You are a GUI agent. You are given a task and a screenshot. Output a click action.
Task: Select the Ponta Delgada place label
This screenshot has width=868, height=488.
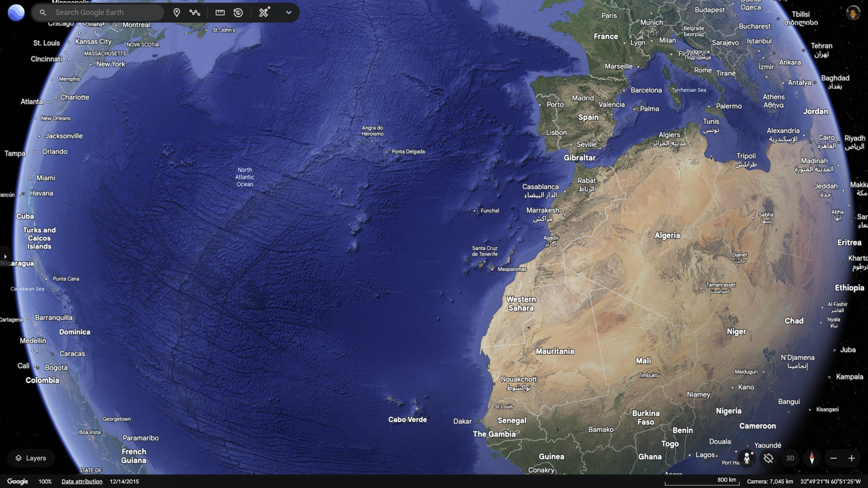(408, 152)
